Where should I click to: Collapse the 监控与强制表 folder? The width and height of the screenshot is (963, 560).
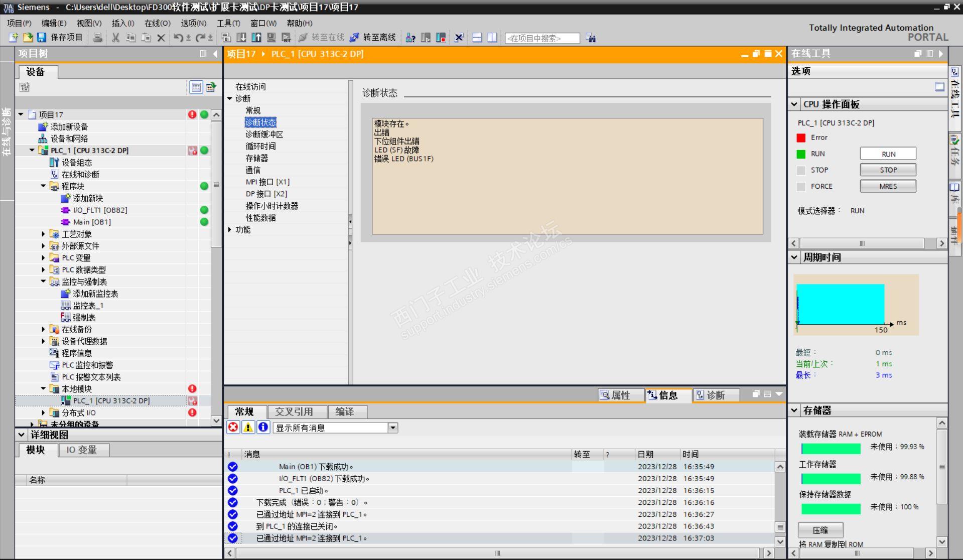(44, 282)
